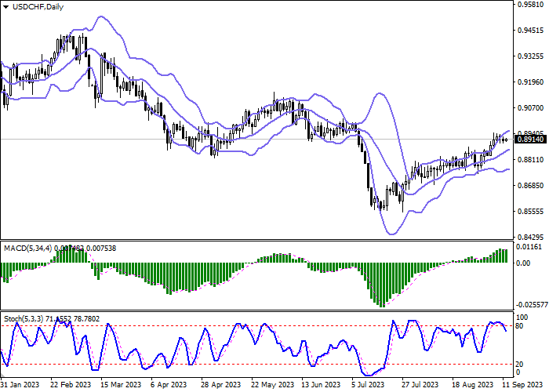Click the 0.84295 price axis label
549x392 pixels.
(x=531, y=237)
